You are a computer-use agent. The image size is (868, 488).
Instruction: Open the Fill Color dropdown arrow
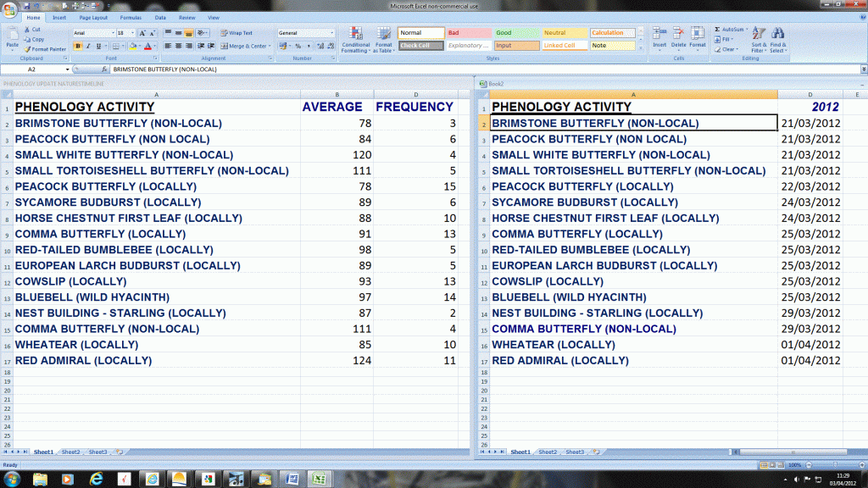[139, 47]
